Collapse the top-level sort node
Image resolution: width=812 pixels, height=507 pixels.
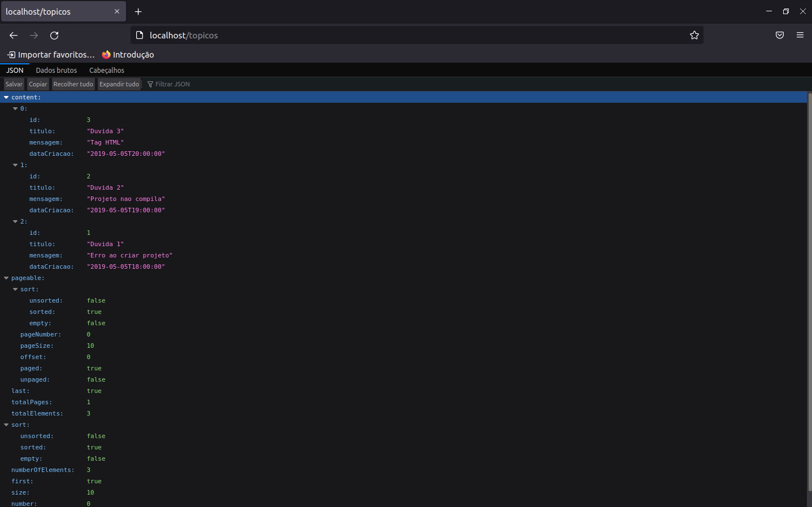coord(6,425)
